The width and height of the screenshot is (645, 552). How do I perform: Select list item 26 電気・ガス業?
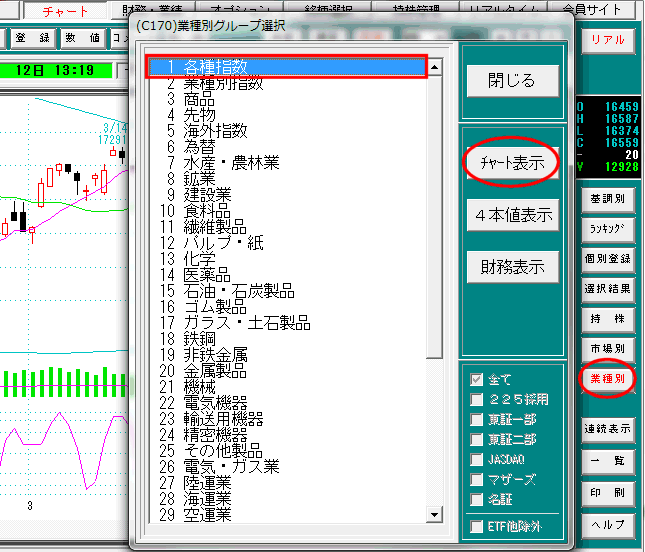pos(287,468)
